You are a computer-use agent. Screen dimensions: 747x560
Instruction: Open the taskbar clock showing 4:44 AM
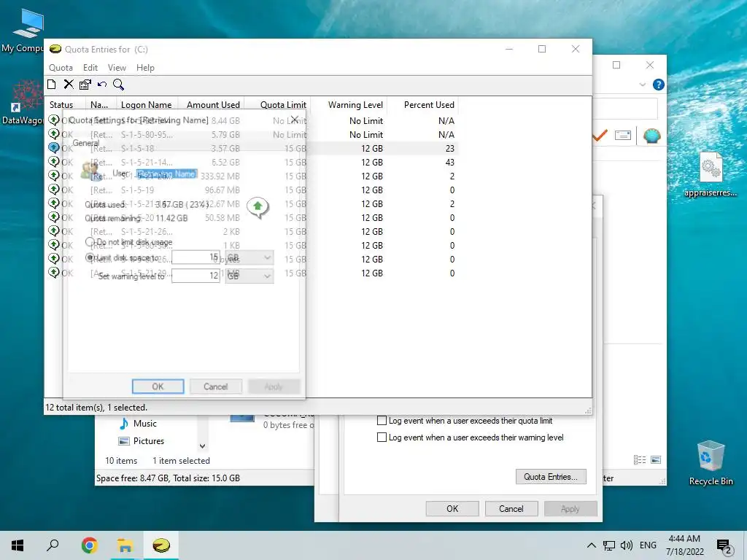coord(684,545)
